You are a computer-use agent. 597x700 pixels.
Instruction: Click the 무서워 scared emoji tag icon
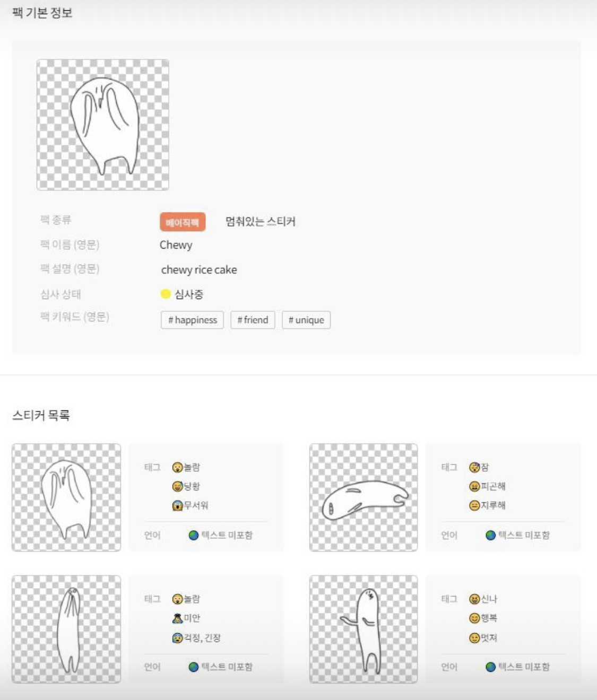[x=177, y=505]
